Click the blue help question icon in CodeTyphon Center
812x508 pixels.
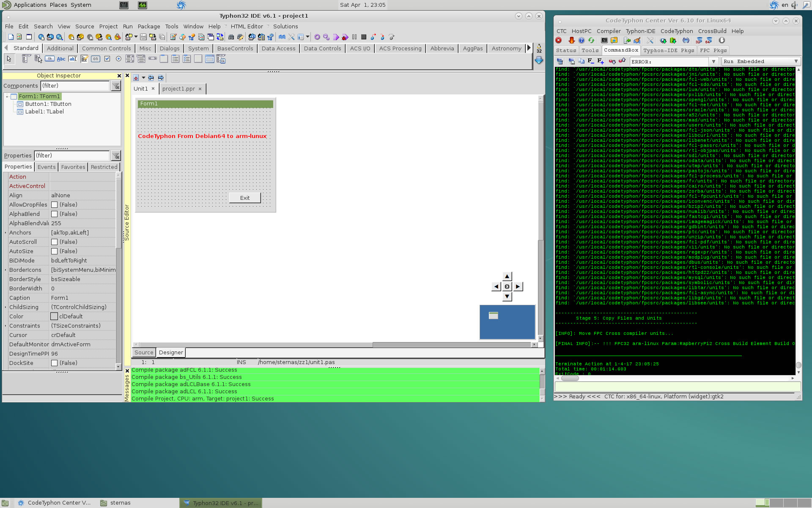coord(581,40)
